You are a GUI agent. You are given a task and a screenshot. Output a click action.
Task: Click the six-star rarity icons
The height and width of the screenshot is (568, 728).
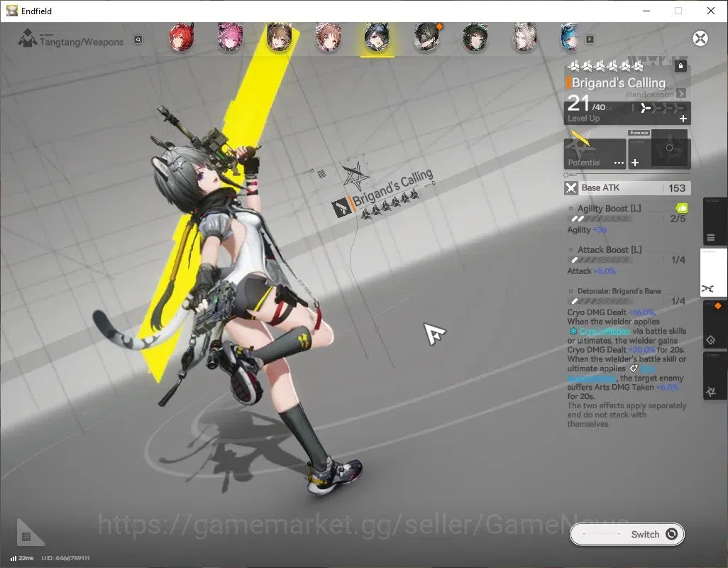coord(606,66)
